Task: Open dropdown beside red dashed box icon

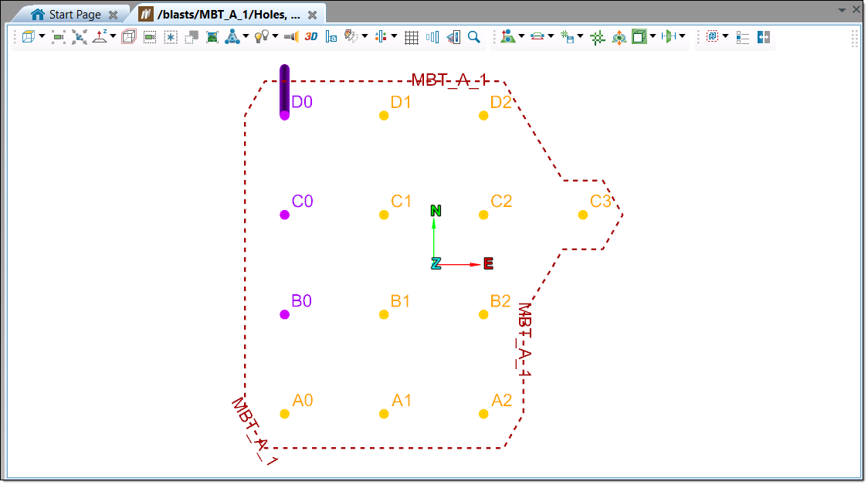Action: click(725, 36)
